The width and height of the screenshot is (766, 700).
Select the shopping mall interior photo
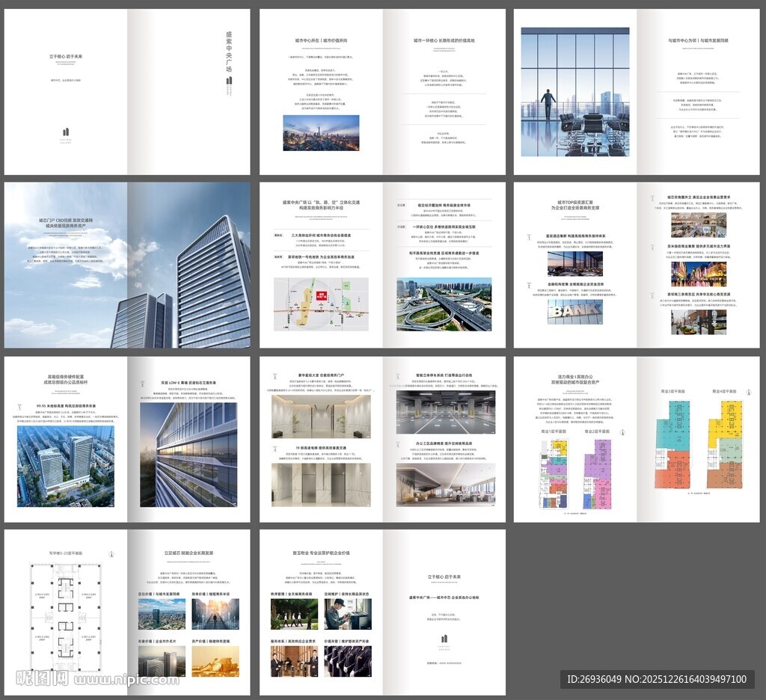point(699,224)
